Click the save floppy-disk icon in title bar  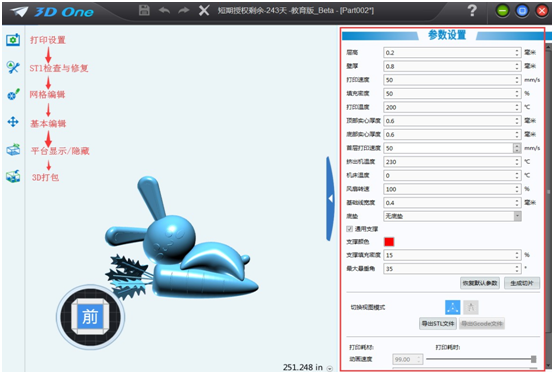144,10
